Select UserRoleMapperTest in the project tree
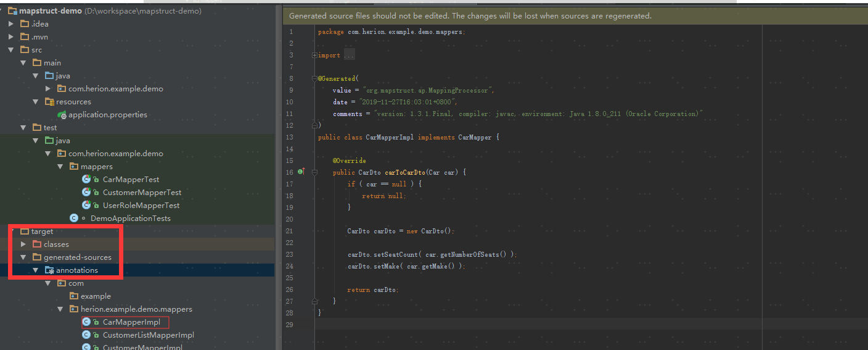868x350 pixels. pos(141,206)
